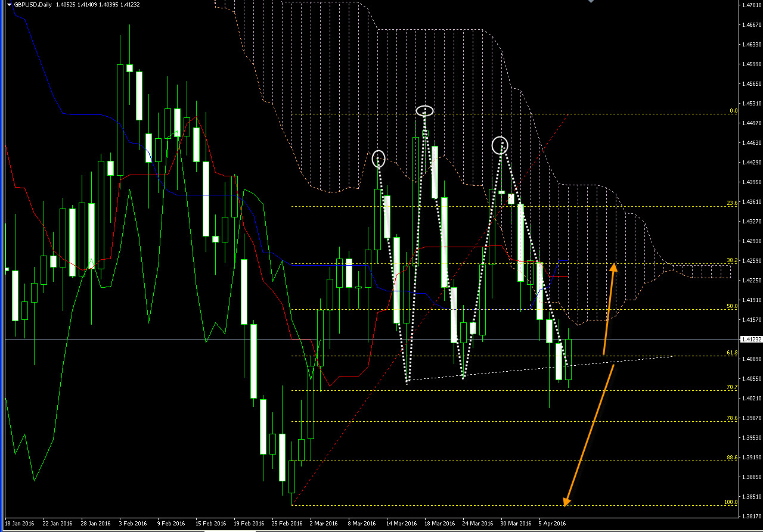This screenshot has width=763, height=532.
Task: Click price scale value 1.47010
Action: click(x=750, y=5)
